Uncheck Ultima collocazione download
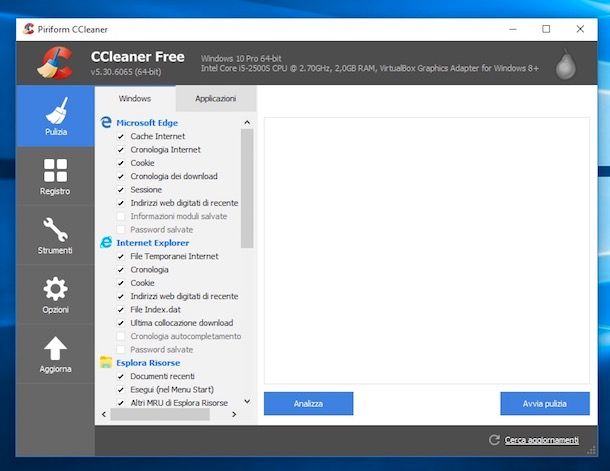Screen dimensions: 610x471 121,323
